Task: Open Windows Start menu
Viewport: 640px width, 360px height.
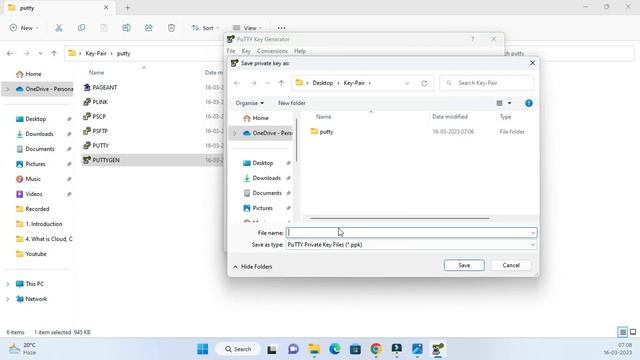Action: tap(202, 349)
